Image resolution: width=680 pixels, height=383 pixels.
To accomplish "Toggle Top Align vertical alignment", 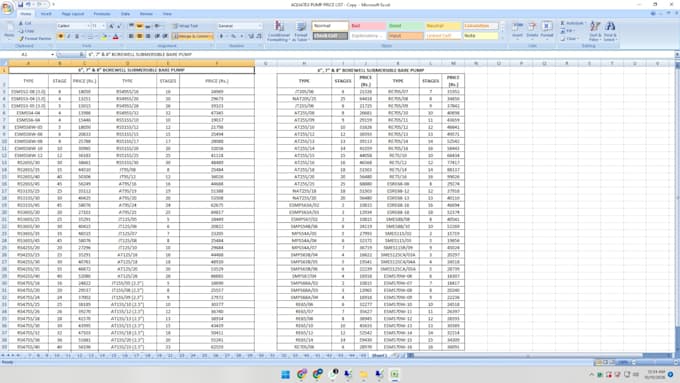I will point(131,26).
